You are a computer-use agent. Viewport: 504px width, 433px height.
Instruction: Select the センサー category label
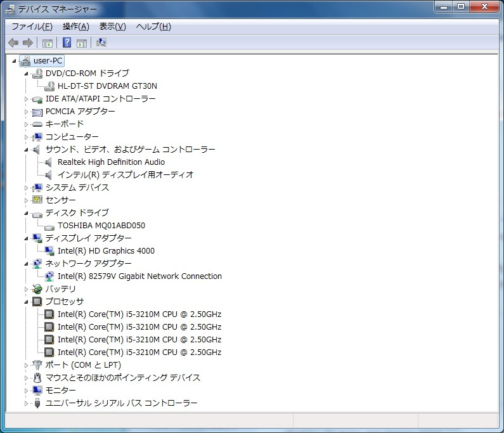[x=60, y=200]
